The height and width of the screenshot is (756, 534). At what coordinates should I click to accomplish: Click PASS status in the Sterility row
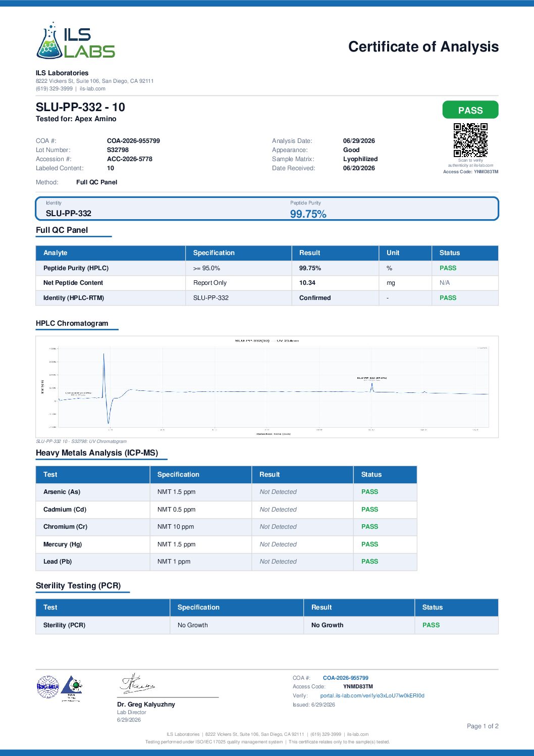pos(431,625)
